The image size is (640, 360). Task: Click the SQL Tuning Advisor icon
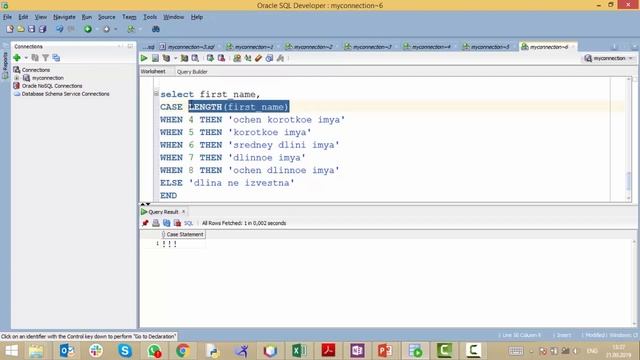click(x=195, y=58)
